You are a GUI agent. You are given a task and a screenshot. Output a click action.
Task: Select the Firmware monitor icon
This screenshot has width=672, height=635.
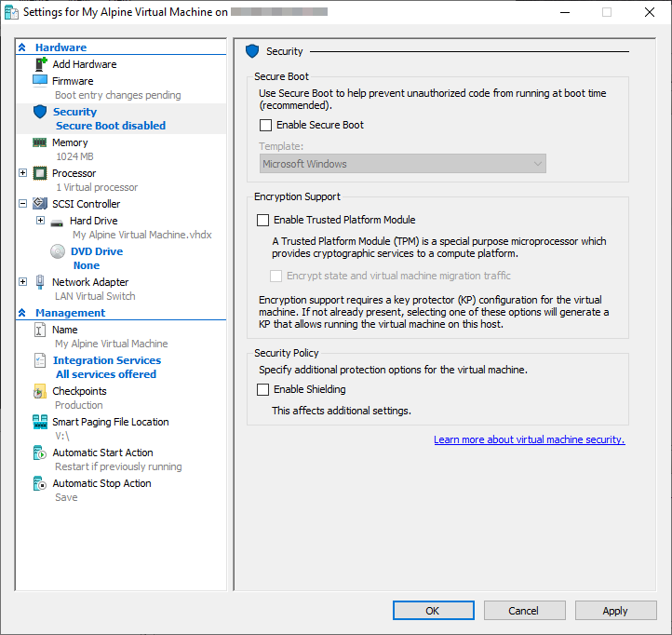(39, 81)
